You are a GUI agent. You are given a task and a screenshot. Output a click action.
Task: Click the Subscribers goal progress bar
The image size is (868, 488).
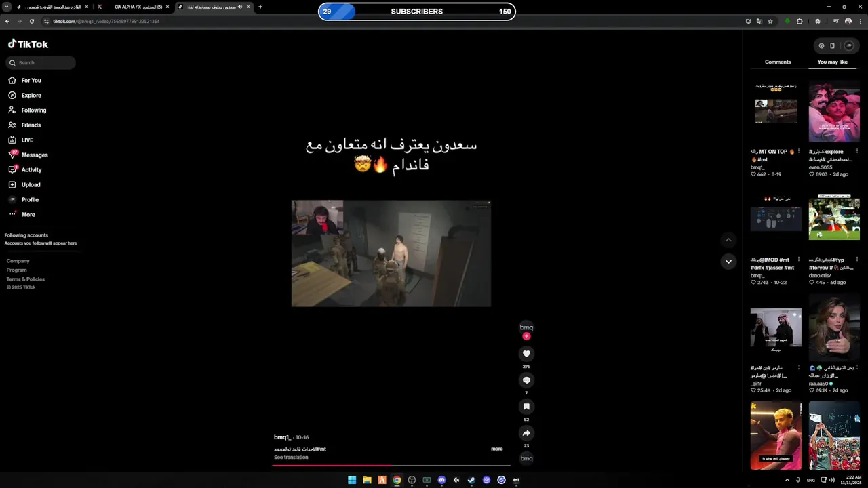[x=417, y=12]
